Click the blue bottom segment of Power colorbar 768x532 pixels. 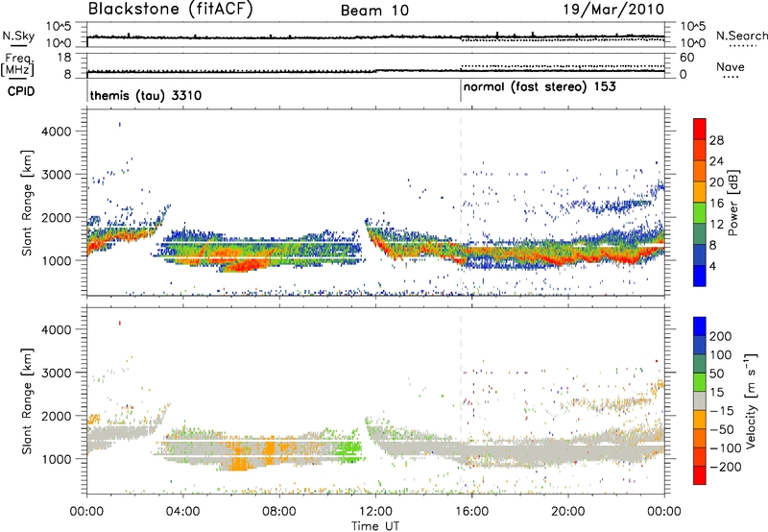point(700,276)
